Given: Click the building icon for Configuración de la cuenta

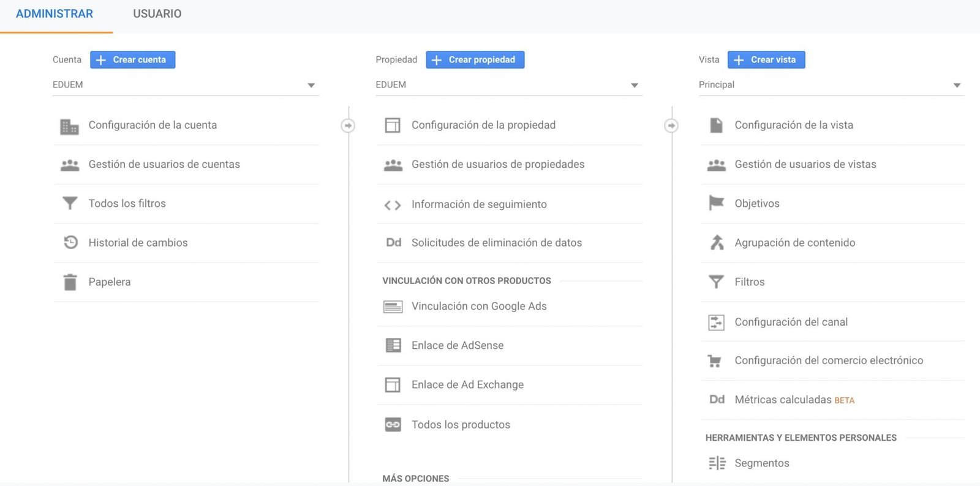Looking at the screenshot, I should click(x=70, y=126).
